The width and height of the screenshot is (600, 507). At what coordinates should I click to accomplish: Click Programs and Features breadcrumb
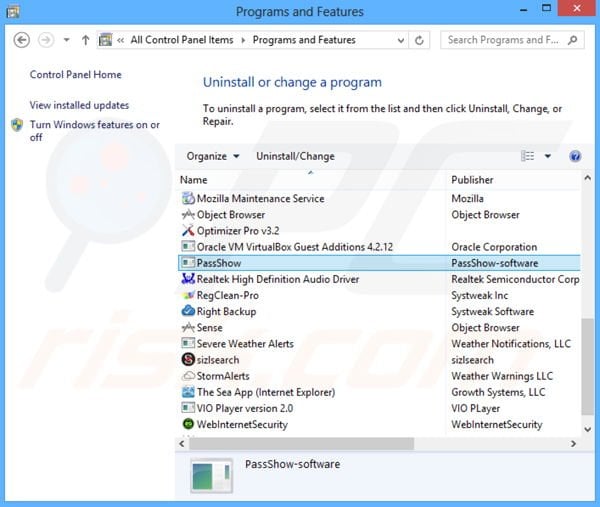[304, 40]
